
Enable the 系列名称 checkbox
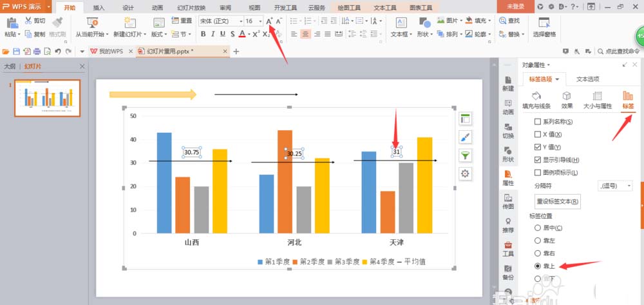(x=538, y=122)
